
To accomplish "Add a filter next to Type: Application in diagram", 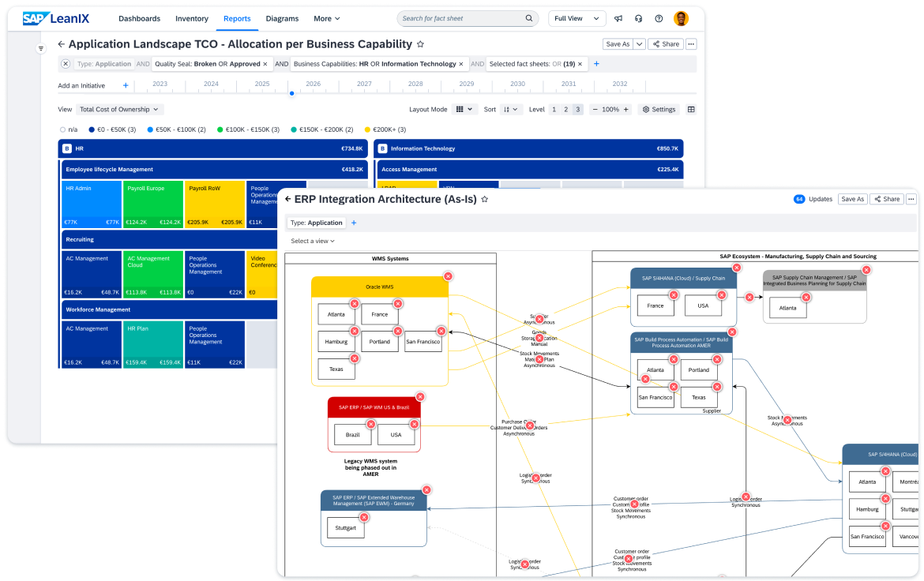I will [x=354, y=223].
